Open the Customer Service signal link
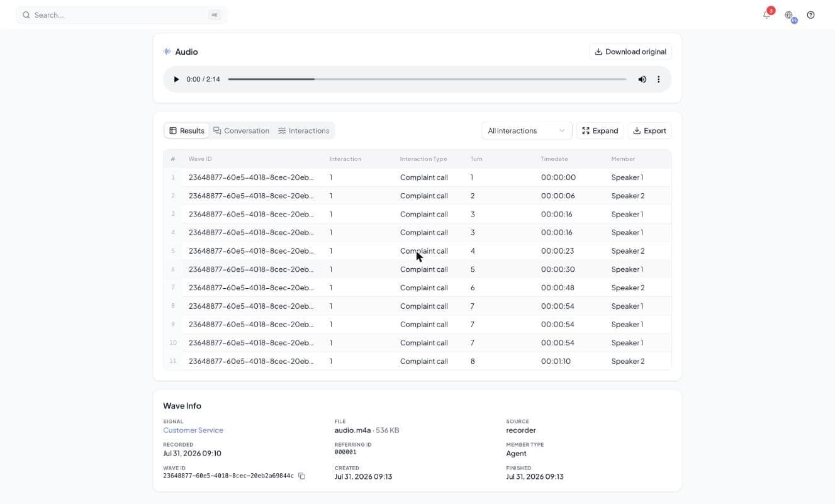The width and height of the screenshot is (835, 504). [193, 430]
